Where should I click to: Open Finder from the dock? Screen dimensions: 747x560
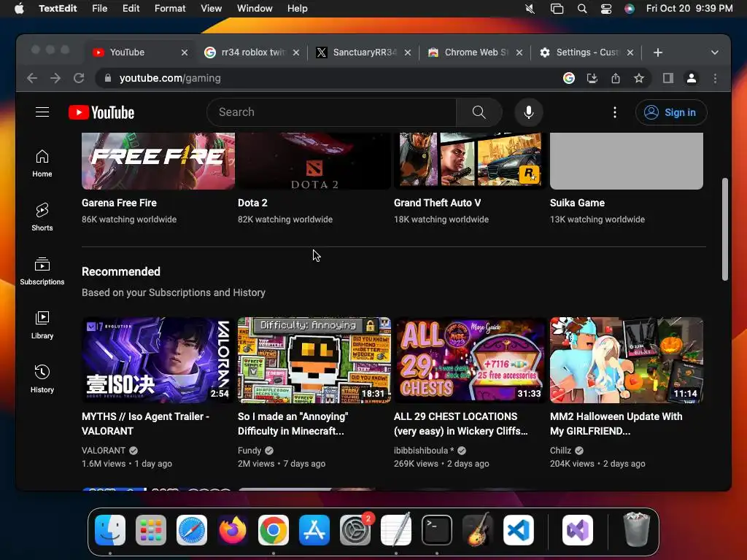(x=110, y=529)
